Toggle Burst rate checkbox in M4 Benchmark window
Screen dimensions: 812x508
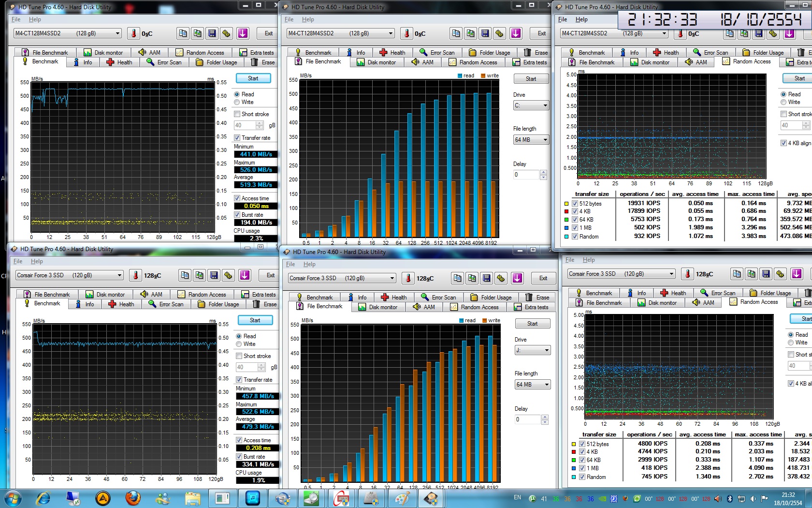[237, 215]
